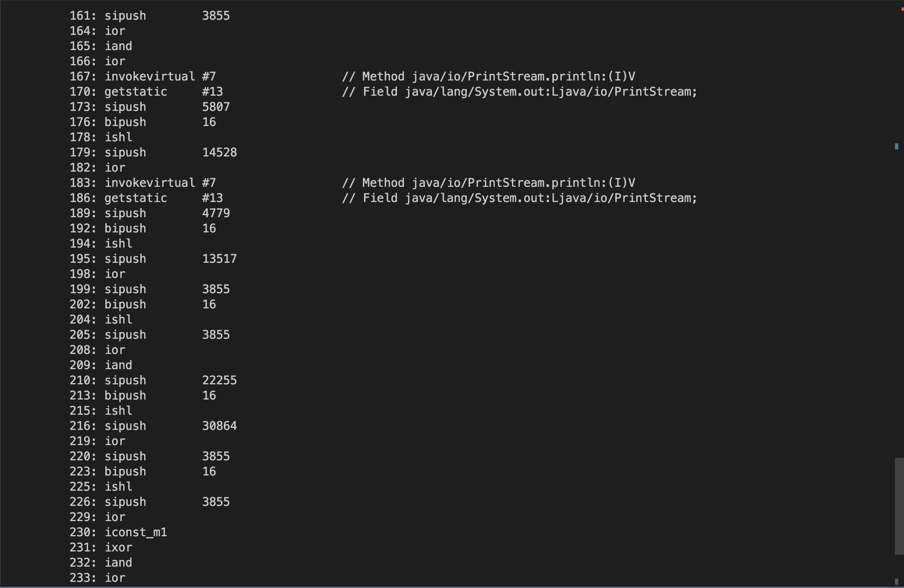Click the iconst_m1 instruction on line 230

click(136, 532)
